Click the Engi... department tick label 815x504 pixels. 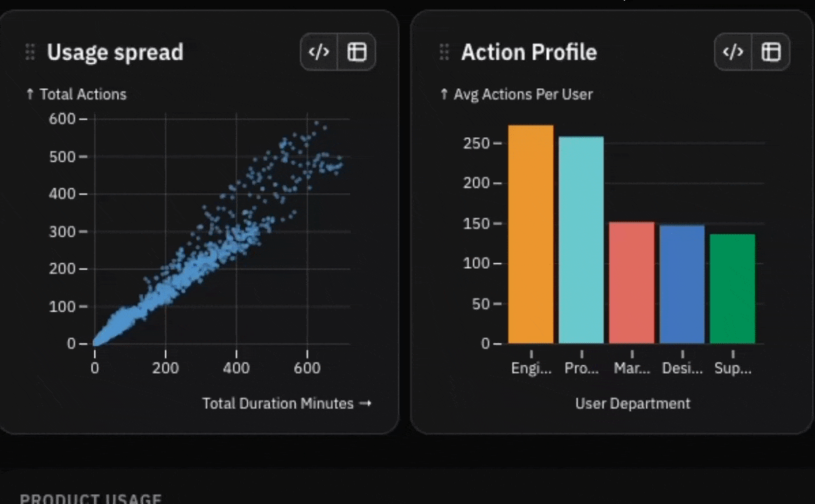point(531,368)
